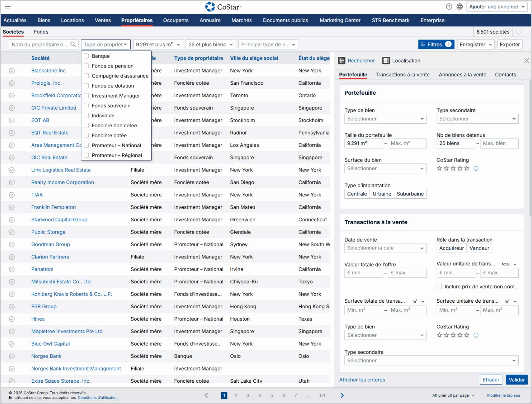Select the row check icon for TIAA

(x=12, y=195)
